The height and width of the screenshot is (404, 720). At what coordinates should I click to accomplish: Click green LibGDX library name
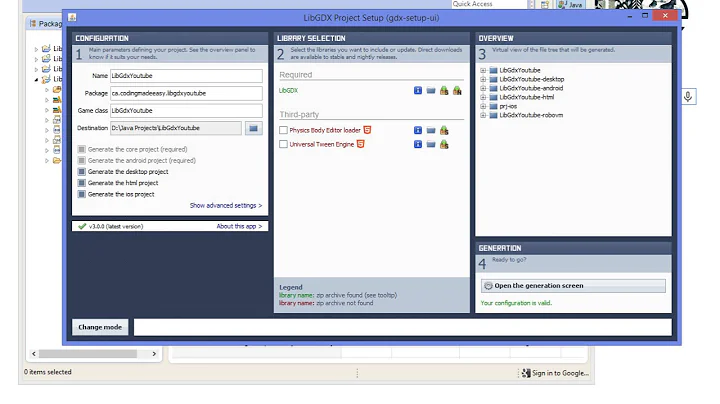tap(288, 90)
